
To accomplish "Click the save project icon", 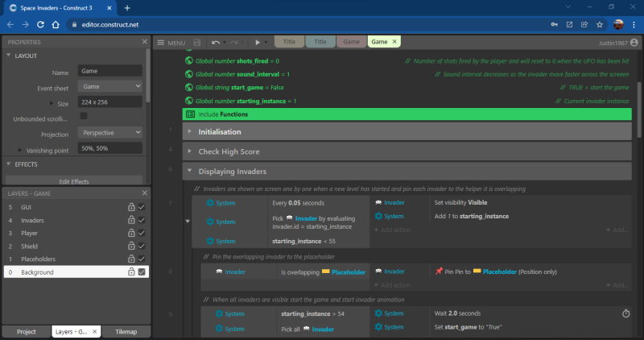I will tap(197, 43).
